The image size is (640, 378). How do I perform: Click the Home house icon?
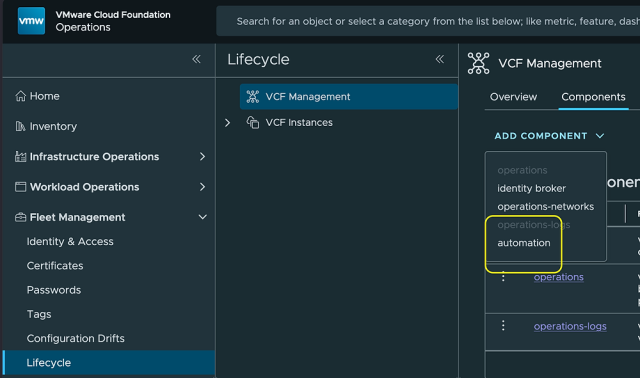coord(20,96)
